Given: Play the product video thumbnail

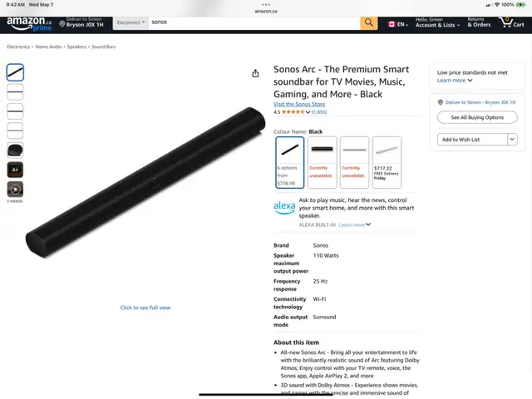Looking at the screenshot, I should [x=15, y=189].
